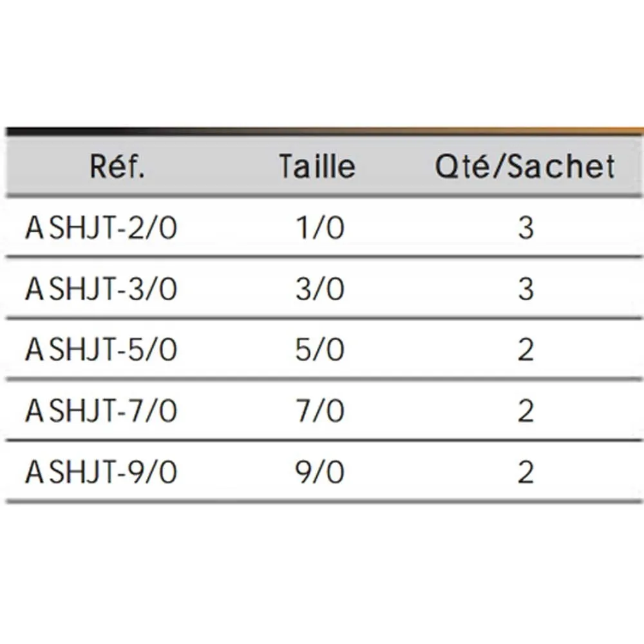Click the Réf. column header
Viewport: 644px width, 644px height.
(117, 167)
